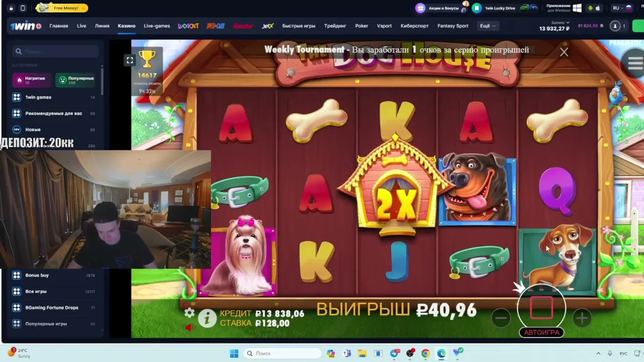
Task: Select the Казино tab
Action: (127, 26)
